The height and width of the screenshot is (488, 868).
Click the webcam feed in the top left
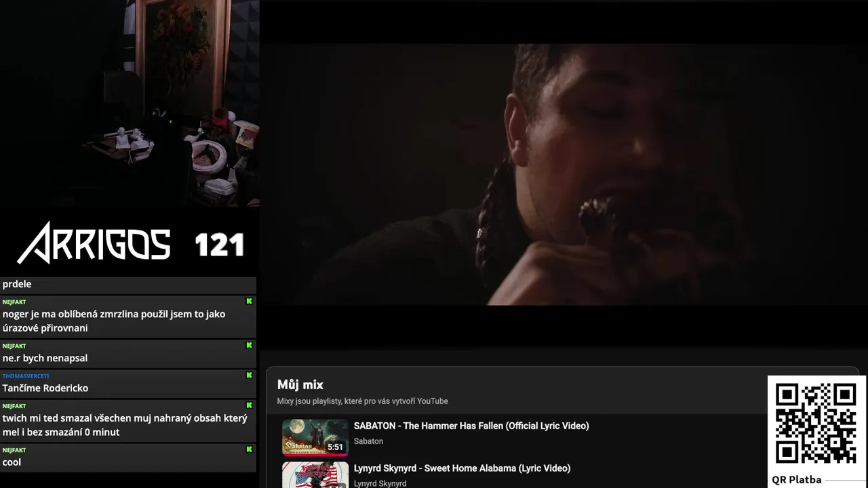[130, 103]
